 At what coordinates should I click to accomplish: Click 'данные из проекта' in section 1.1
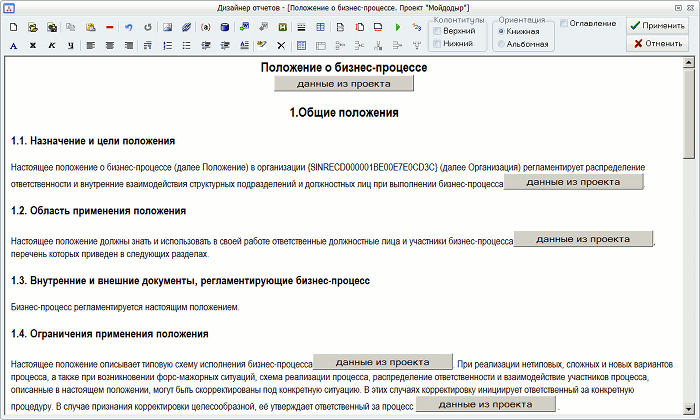(x=573, y=182)
